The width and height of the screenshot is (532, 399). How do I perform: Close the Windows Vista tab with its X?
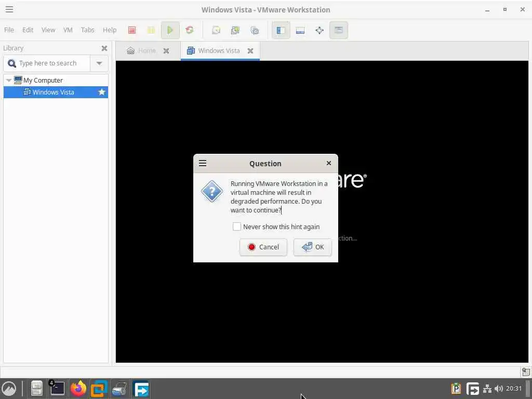click(250, 51)
